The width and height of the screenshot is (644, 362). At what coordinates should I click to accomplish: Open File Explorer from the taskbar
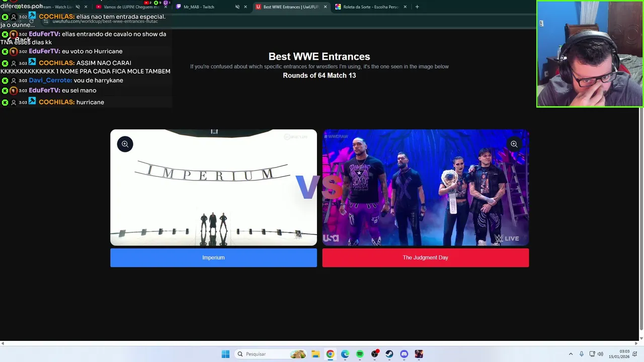315,354
